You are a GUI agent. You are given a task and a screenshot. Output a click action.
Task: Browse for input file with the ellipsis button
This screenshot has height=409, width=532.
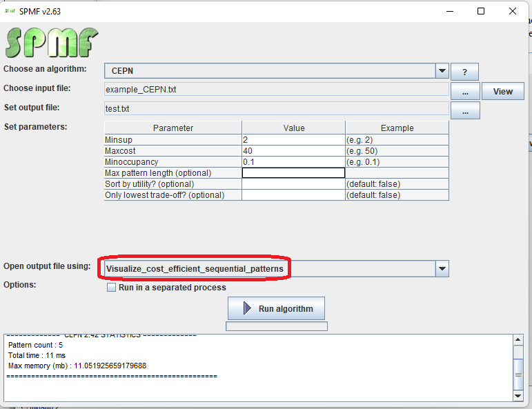click(x=465, y=91)
